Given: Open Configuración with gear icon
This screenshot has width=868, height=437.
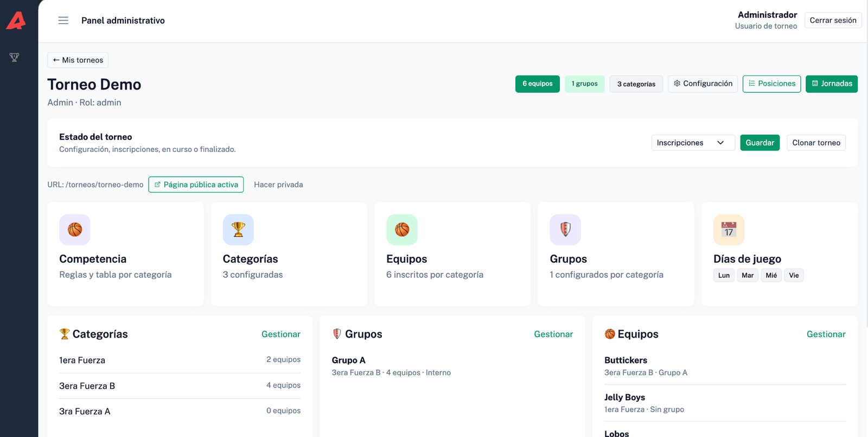Looking at the screenshot, I should click(x=703, y=84).
